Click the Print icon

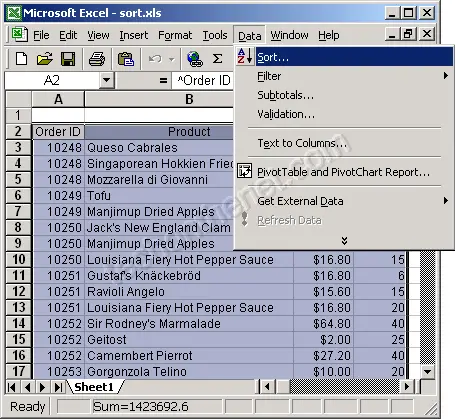(x=97, y=59)
